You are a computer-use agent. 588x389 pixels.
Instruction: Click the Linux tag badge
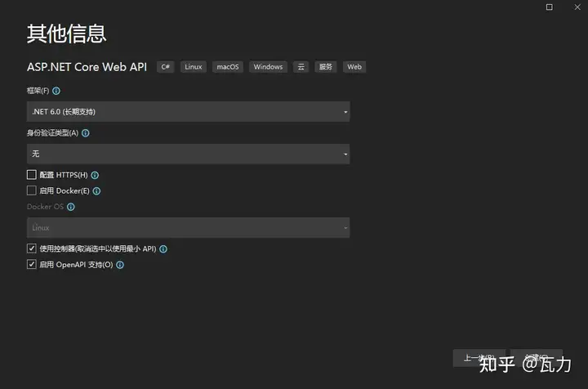(193, 67)
